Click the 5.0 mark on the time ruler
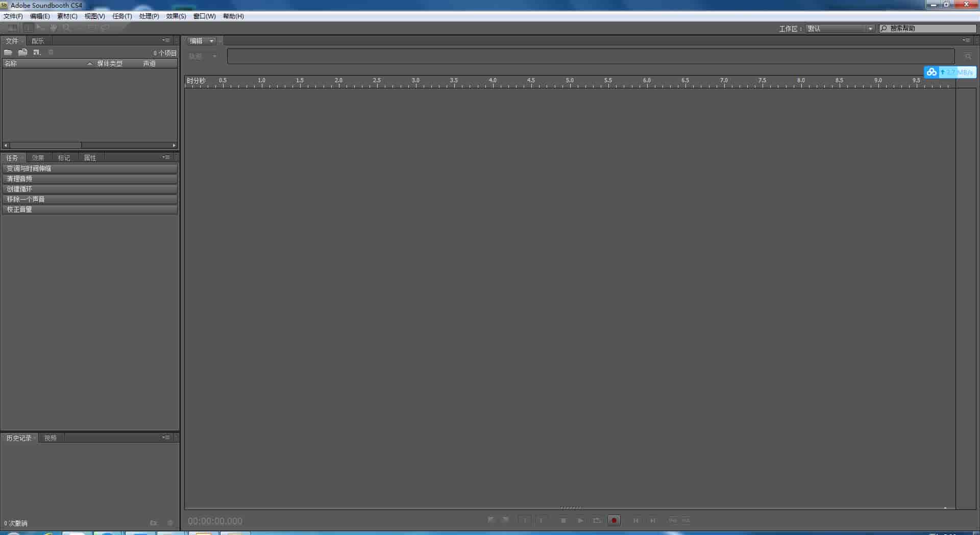Viewport: 980px width, 535px height. (570, 82)
